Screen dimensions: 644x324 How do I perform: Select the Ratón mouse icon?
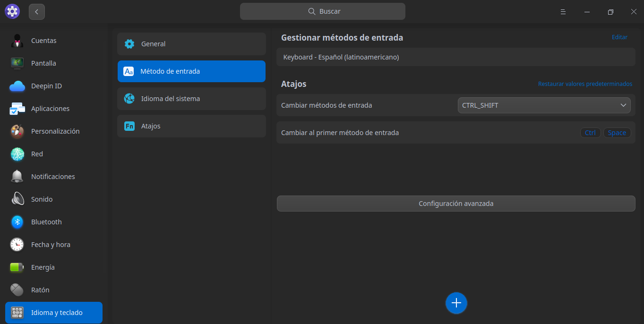point(17,290)
